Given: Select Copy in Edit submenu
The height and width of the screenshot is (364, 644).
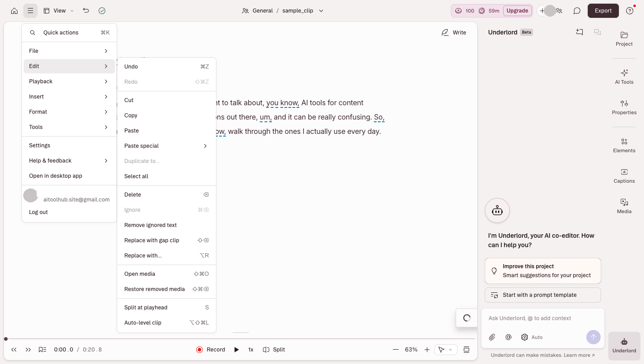Looking at the screenshot, I should point(166,116).
